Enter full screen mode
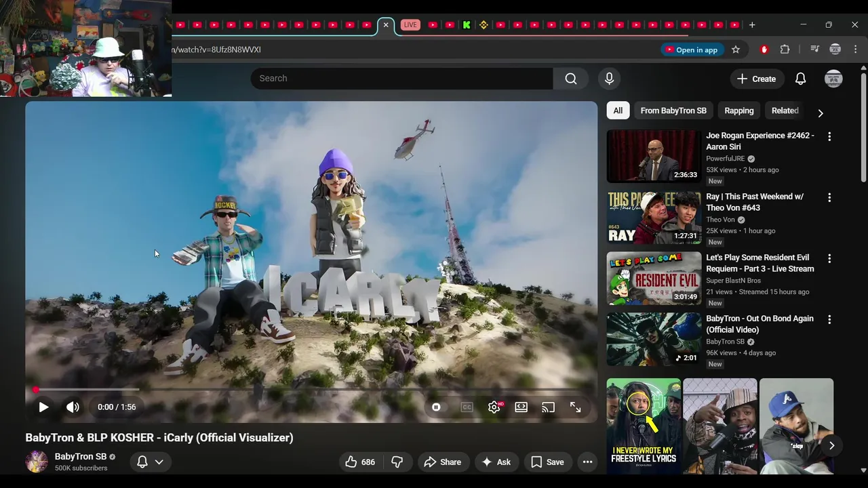The height and width of the screenshot is (488, 868). click(575, 407)
